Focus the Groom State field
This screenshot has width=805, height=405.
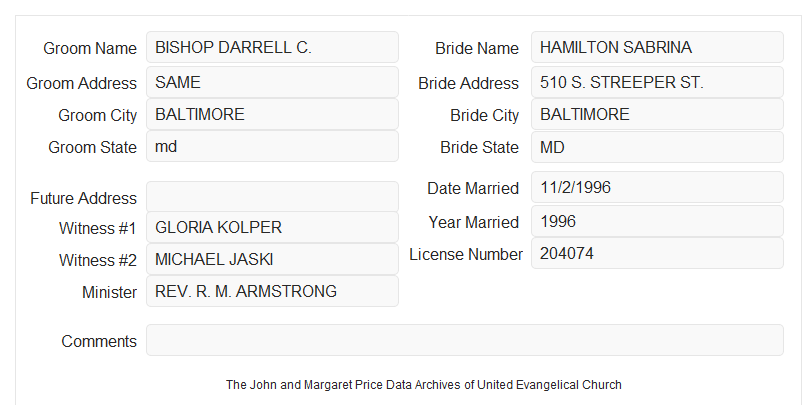(x=272, y=146)
